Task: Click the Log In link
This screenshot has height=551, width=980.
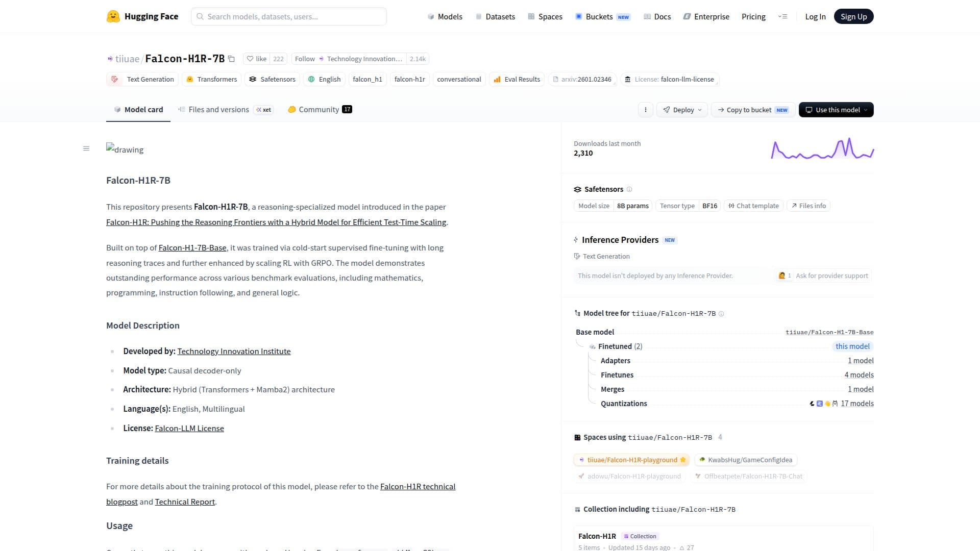Action: tap(815, 16)
